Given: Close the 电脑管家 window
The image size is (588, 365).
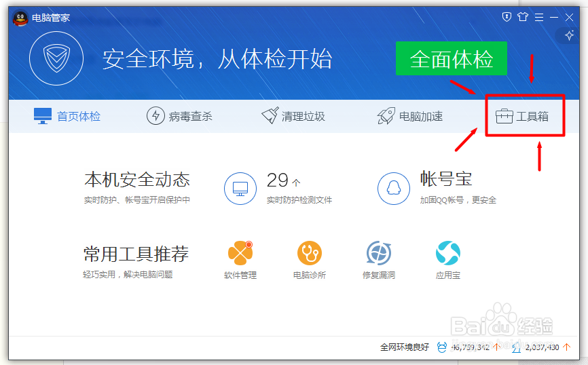Looking at the screenshot, I should point(569,17).
